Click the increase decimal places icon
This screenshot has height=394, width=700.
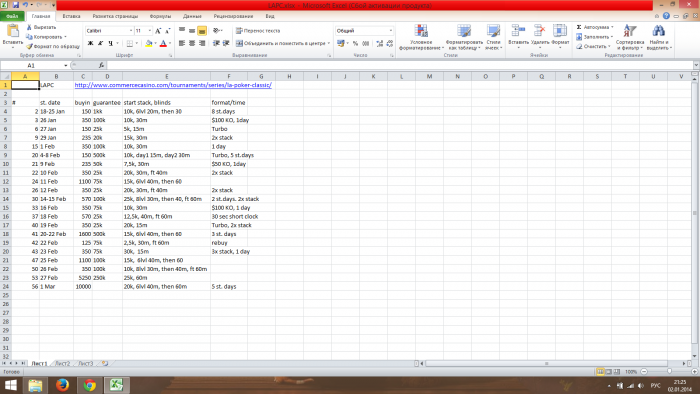point(379,43)
